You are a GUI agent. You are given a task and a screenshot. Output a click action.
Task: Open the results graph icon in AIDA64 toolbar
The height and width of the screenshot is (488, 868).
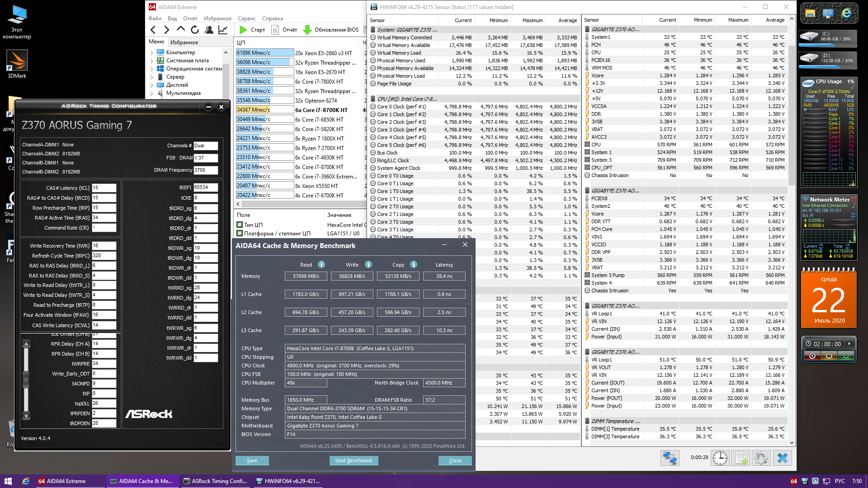[x=223, y=30]
